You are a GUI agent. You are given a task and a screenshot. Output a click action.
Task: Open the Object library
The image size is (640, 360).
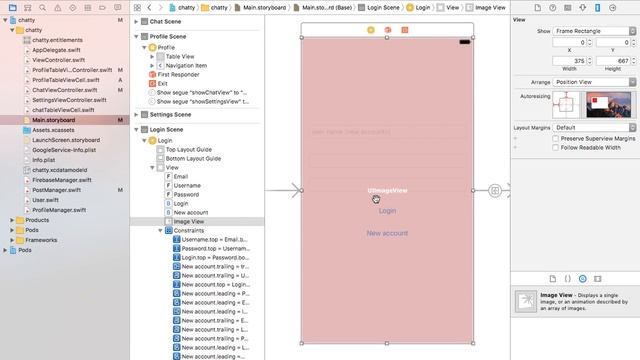tap(582, 279)
